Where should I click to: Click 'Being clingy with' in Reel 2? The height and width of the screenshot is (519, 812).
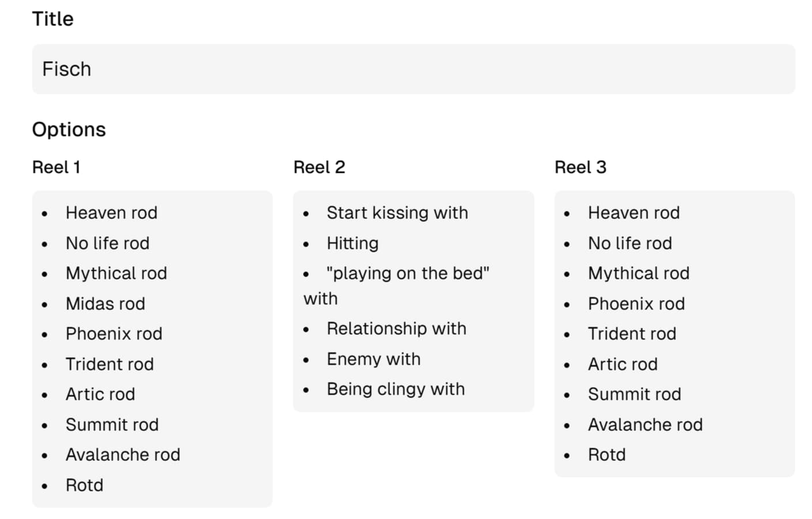(396, 389)
